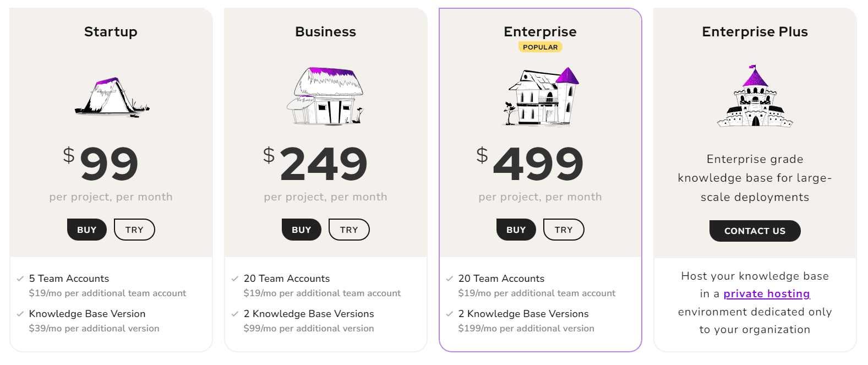Click checkmark beside Enterprise 2 Knowledge Base Versions
The width and height of the screenshot is (868, 365).
tap(450, 314)
